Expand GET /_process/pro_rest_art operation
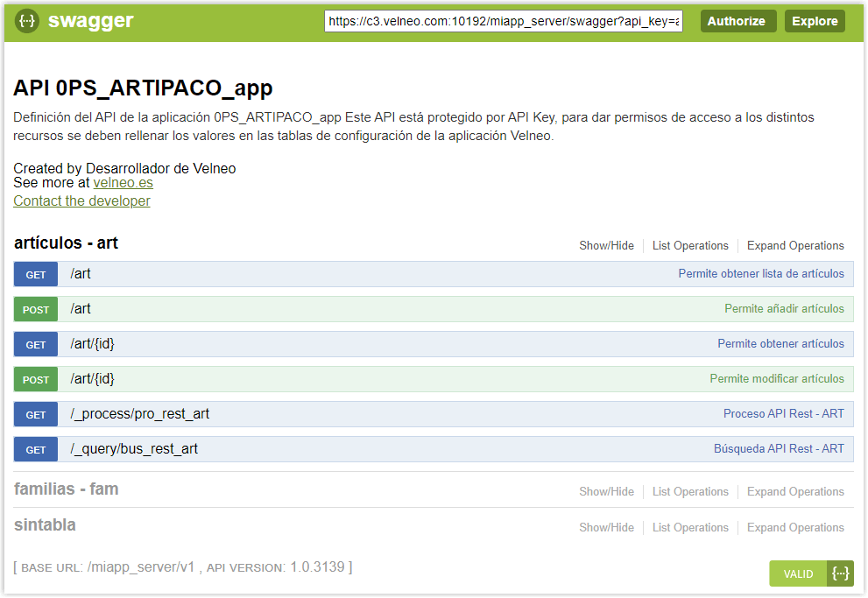Image resolution: width=868 pixels, height=598 pixels. (x=139, y=414)
